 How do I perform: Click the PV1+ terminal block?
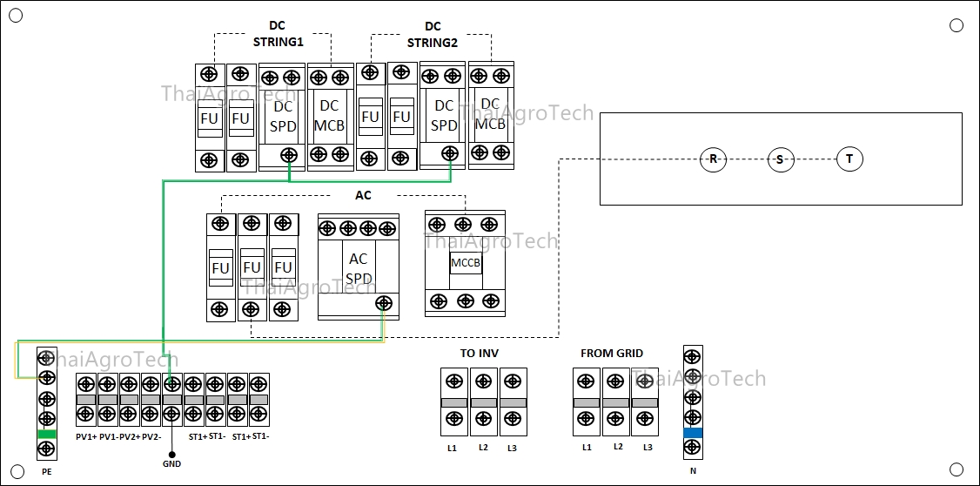tap(85, 399)
